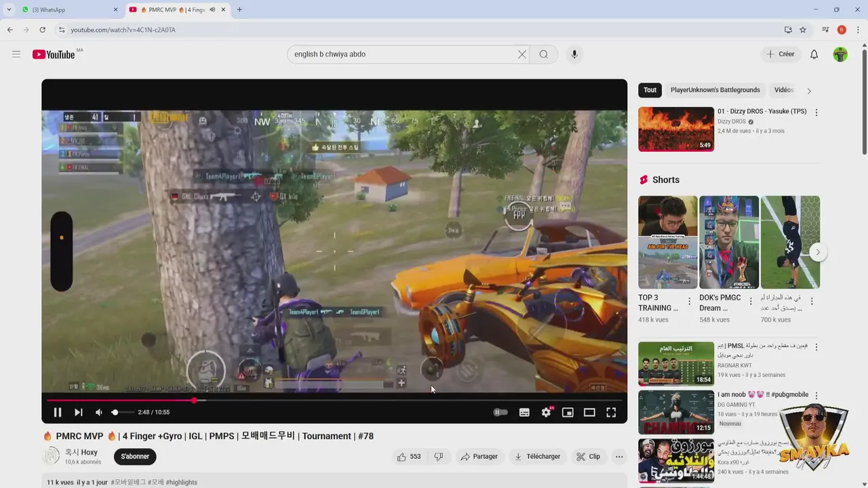The image size is (868, 488).
Task: Select PlayerUnknown's Battlegrounds filter chip
Action: 715,90
